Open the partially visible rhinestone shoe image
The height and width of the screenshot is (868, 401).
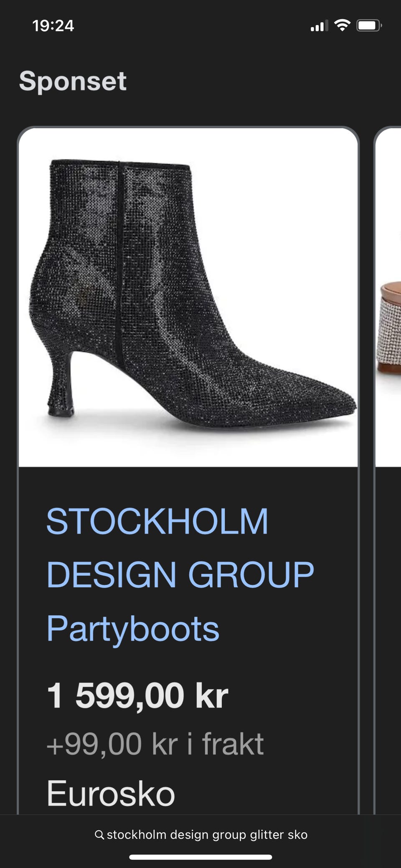point(388,297)
